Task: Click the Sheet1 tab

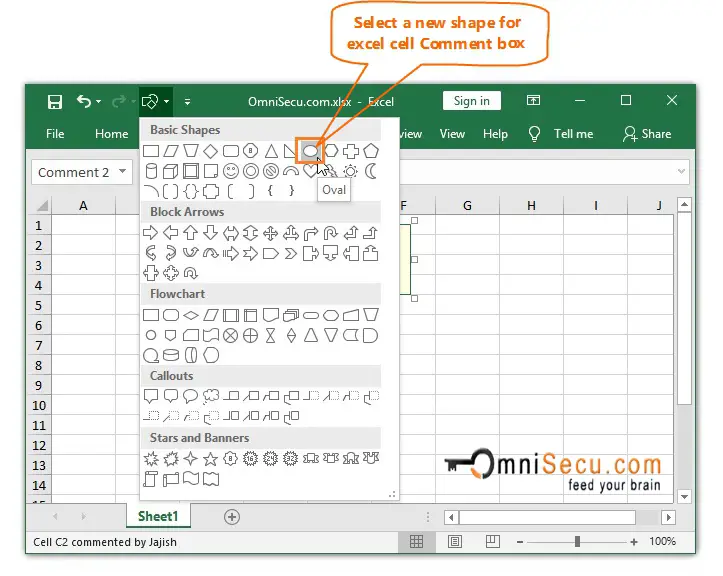Action: pyautogui.click(x=158, y=516)
